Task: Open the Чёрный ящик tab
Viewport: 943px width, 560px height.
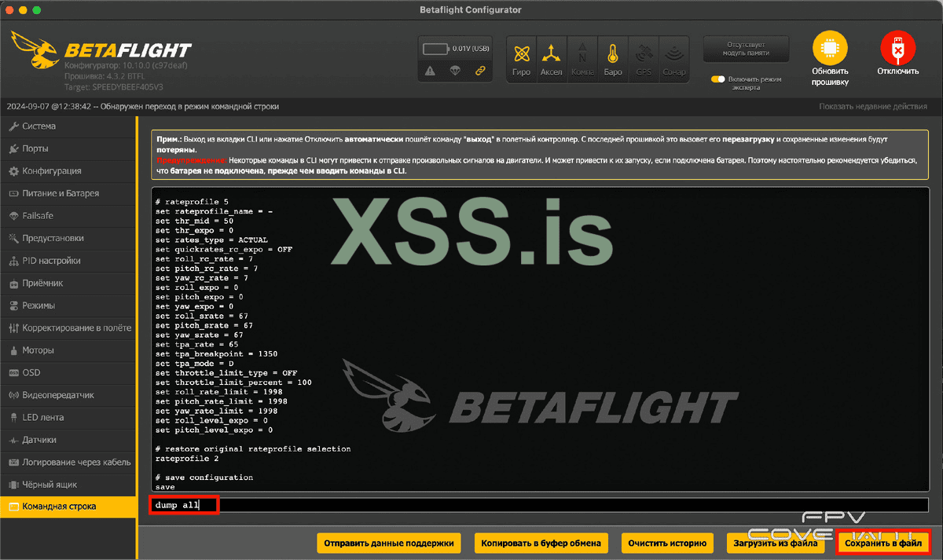Action: (x=68, y=485)
